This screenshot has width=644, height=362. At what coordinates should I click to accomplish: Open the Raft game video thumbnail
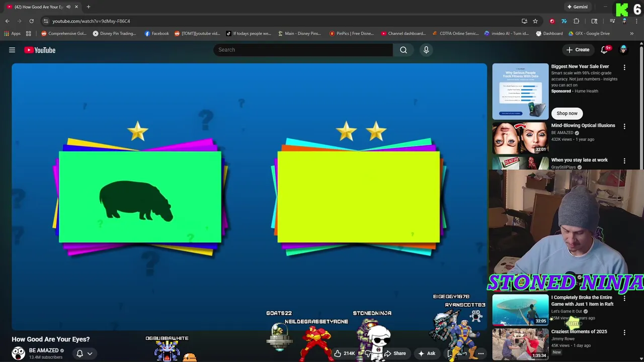(520, 309)
